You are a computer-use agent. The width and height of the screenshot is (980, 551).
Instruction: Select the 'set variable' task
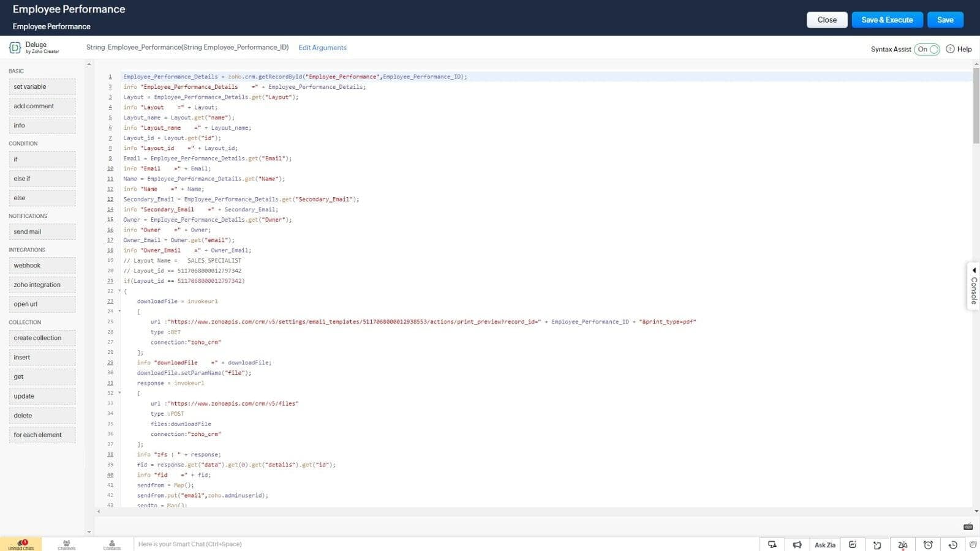(42, 86)
